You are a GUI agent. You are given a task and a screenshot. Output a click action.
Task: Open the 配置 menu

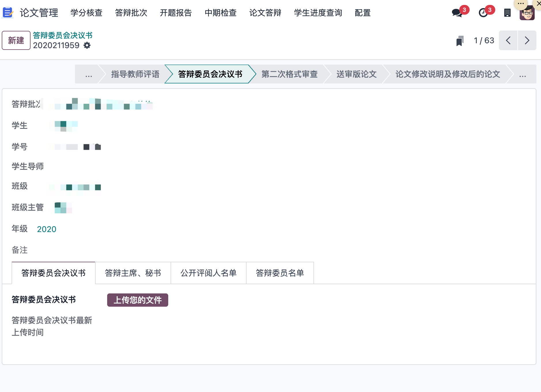point(362,13)
